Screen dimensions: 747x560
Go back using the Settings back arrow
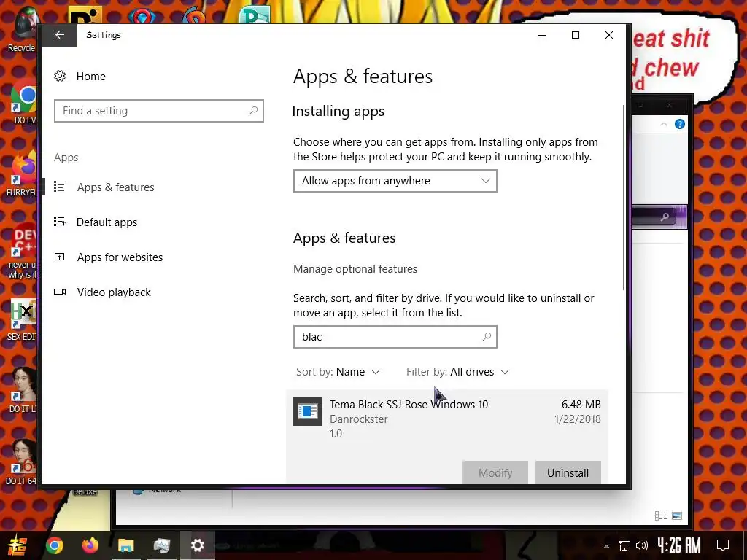tap(60, 35)
